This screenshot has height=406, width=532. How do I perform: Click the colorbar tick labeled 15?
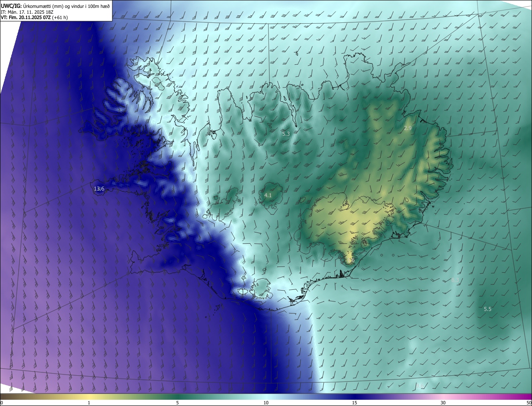click(x=355, y=403)
